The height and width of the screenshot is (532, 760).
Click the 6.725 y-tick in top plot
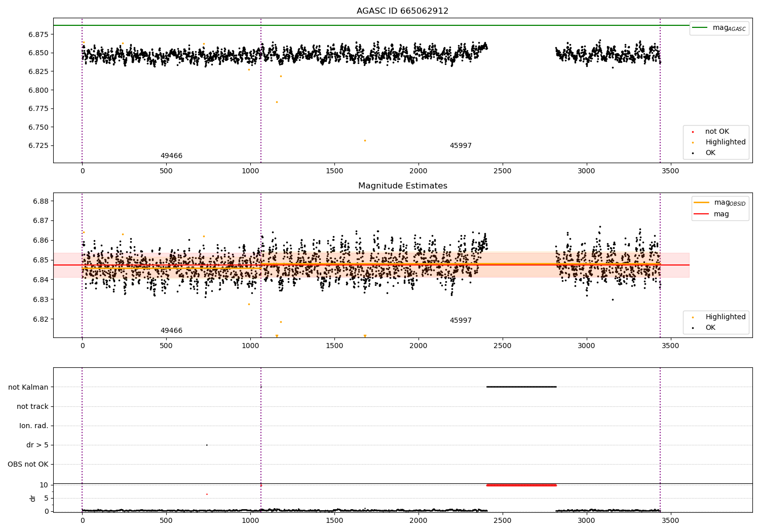(x=39, y=146)
